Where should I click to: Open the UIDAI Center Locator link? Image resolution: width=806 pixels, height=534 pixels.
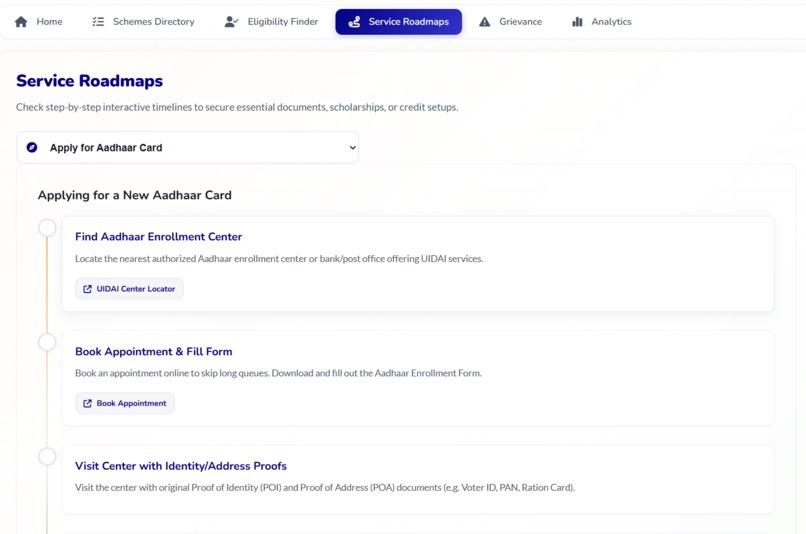(x=130, y=289)
